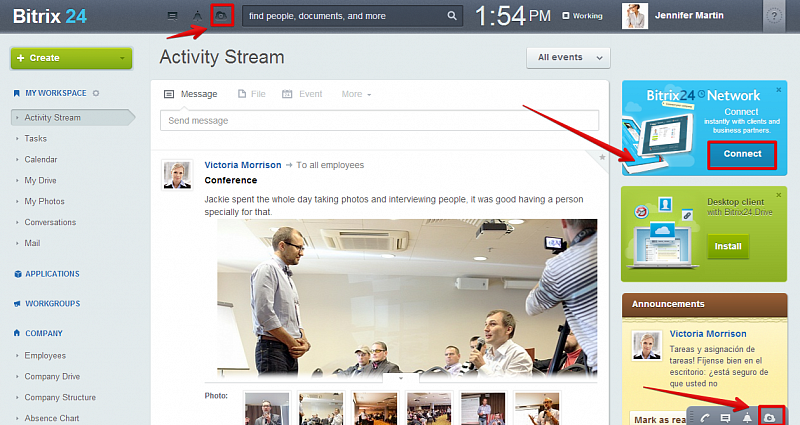
Task: Toggle the Working status indicator
Action: click(x=582, y=16)
